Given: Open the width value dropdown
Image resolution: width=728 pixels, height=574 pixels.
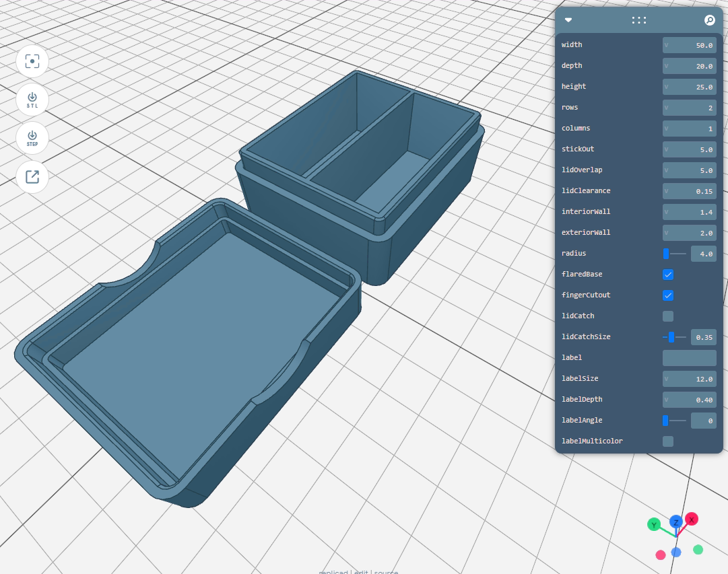Looking at the screenshot, I should (x=667, y=45).
